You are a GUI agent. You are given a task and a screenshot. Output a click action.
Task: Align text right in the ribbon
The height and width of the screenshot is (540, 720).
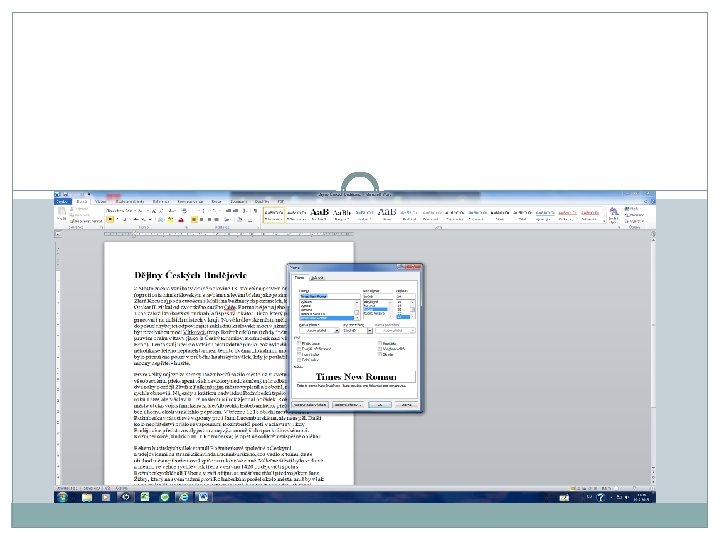(x=209, y=219)
